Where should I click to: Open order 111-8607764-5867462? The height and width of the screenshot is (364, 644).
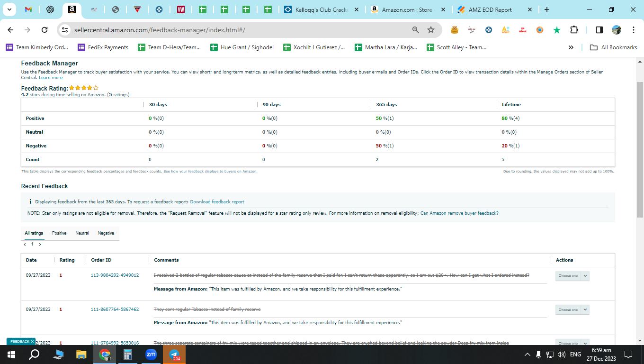click(x=115, y=309)
